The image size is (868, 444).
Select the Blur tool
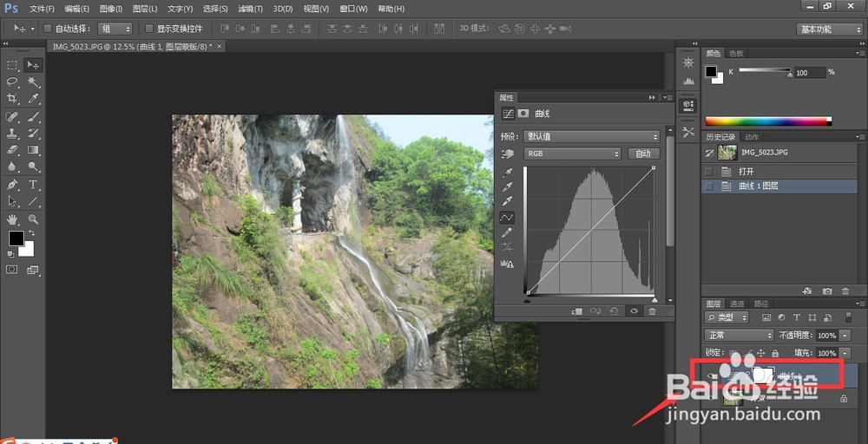click(12, 166)
